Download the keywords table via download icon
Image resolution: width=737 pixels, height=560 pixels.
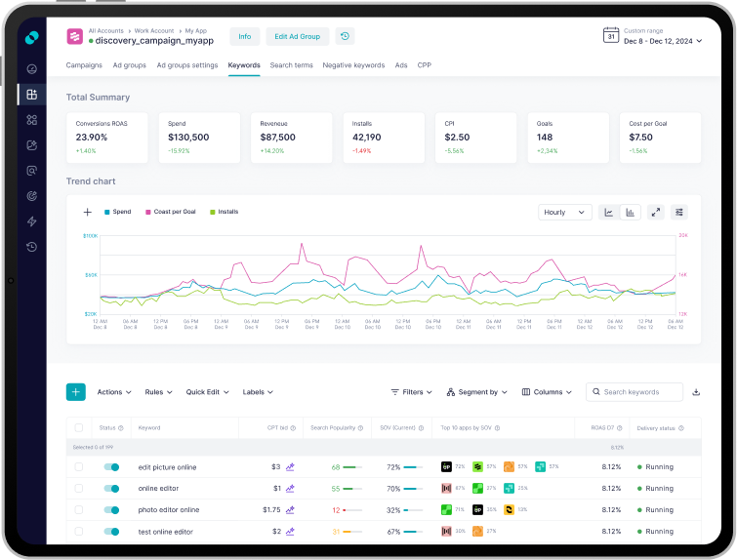click(x=696, y=392)
